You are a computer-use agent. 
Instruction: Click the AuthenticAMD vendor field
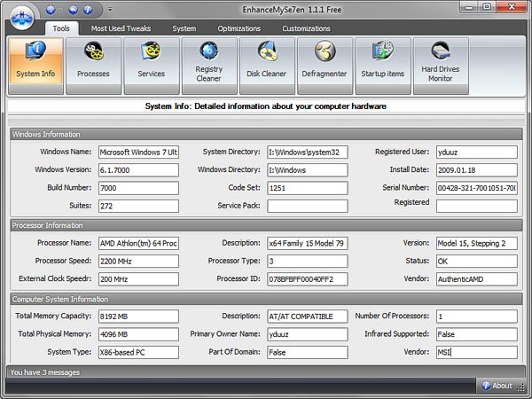pos(477,279)
